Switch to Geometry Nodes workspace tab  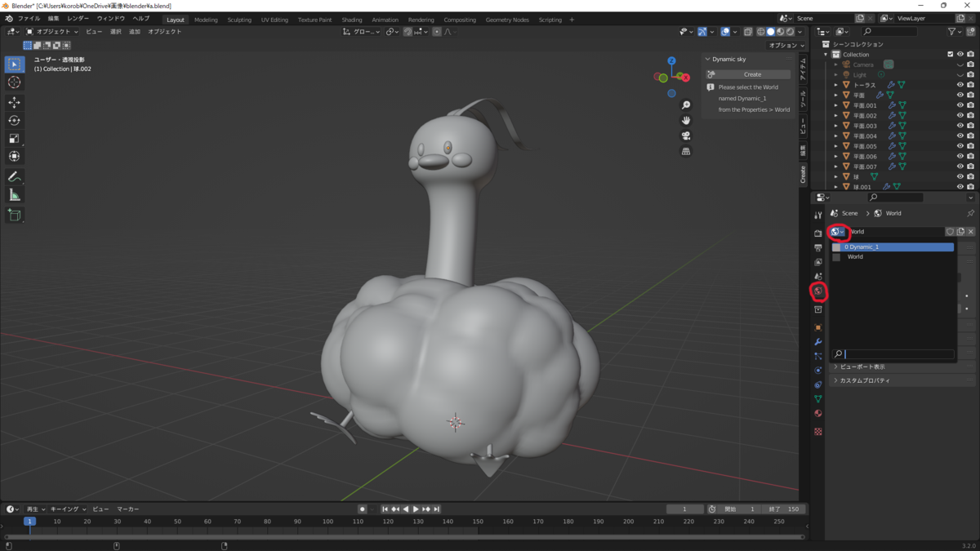[x=507, y=20]
